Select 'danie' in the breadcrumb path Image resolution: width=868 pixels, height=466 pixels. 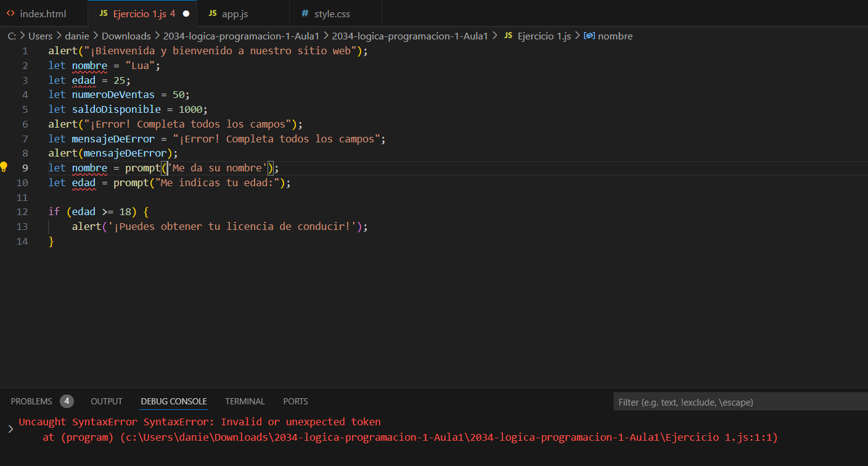coord(77,36)
